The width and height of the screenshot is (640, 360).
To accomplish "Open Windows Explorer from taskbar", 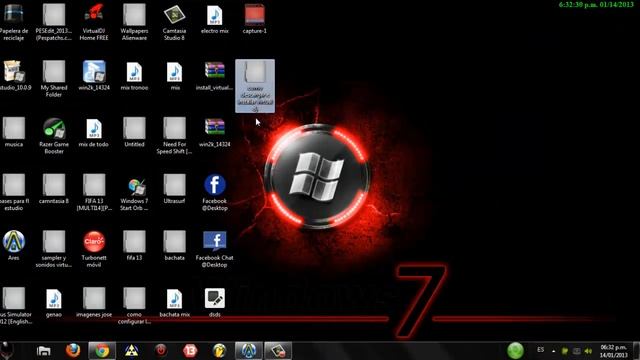I will (x=44, y=351).
